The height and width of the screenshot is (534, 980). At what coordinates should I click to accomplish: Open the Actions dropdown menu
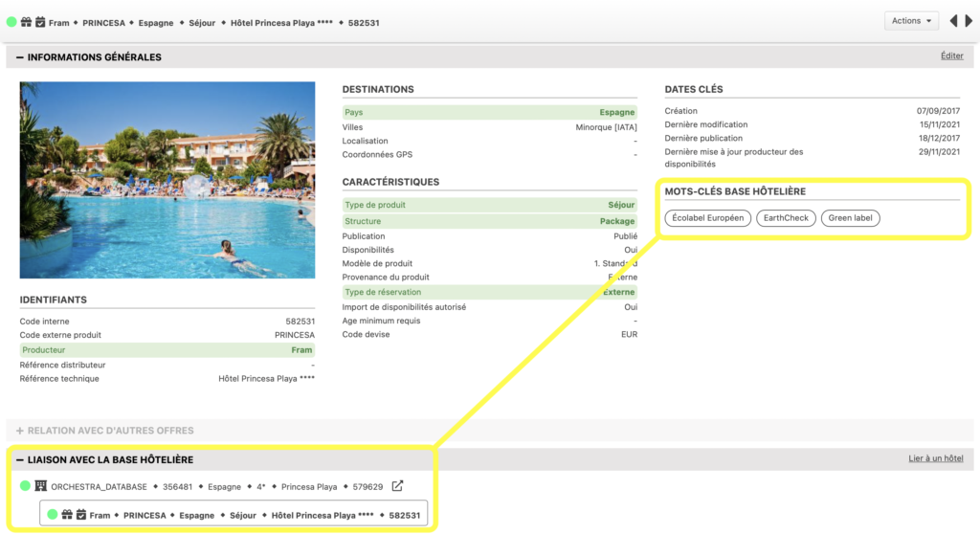(x=910, y=21)
